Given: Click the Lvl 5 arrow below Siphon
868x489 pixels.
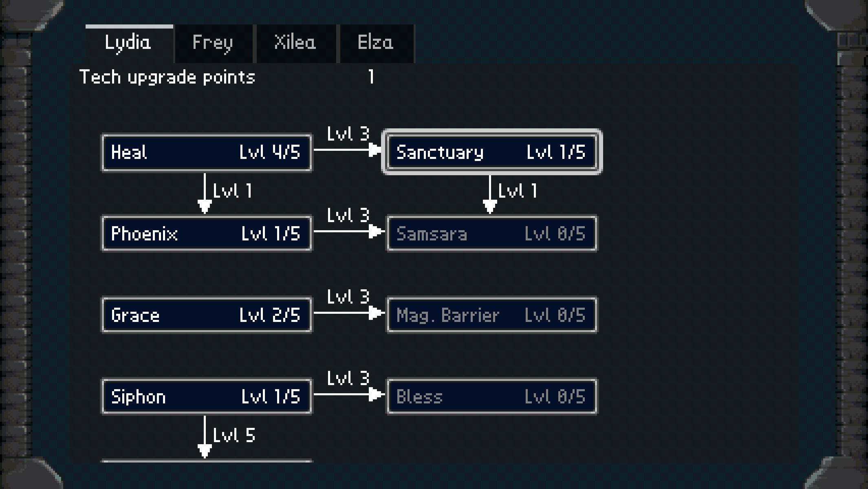Looking at the screenshot, I should point(205,437).
